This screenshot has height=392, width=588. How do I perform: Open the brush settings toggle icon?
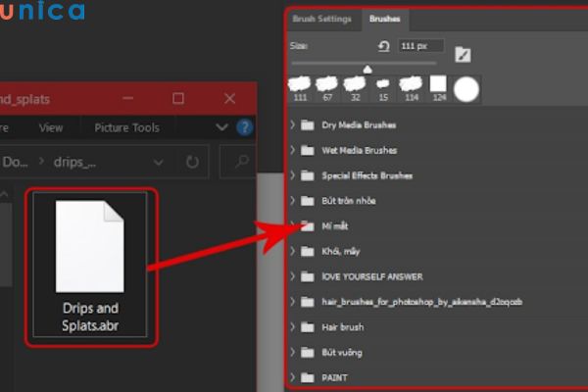pos(464,53)
